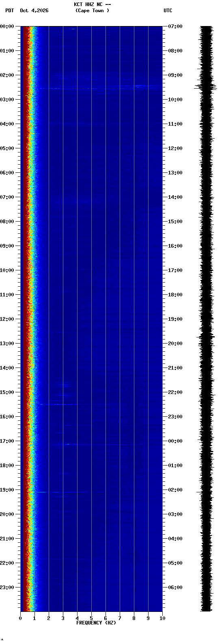
Task: Click the PDT time label '21:00'
Action: click(7, 539)
